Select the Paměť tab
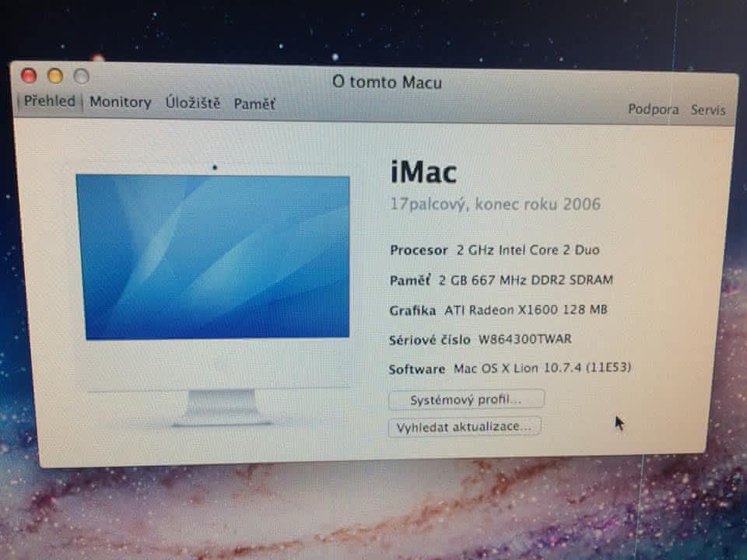 [x=254, y=103]
